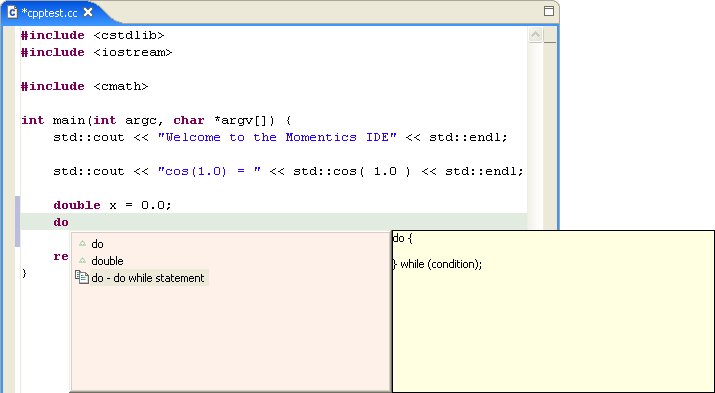Close the cpptest.cc editor tab
The width and height of the screenshot is (715, 393).
click(x=88, y=12)
